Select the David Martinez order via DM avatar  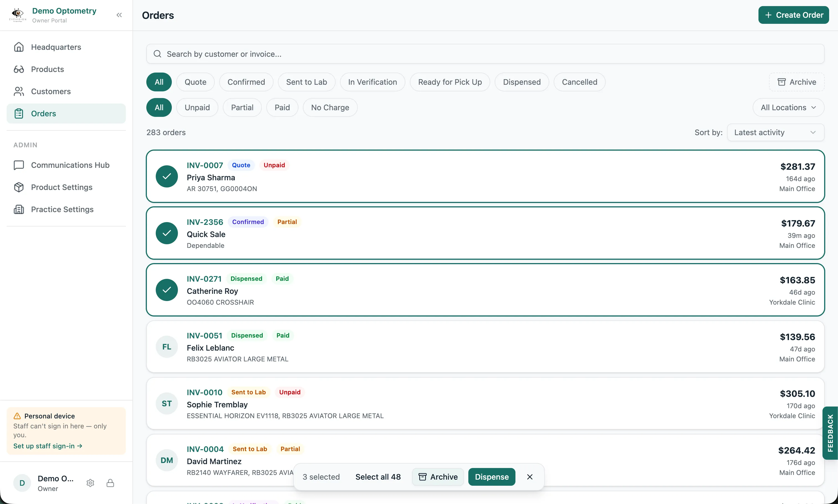click(x=167, y=460)
